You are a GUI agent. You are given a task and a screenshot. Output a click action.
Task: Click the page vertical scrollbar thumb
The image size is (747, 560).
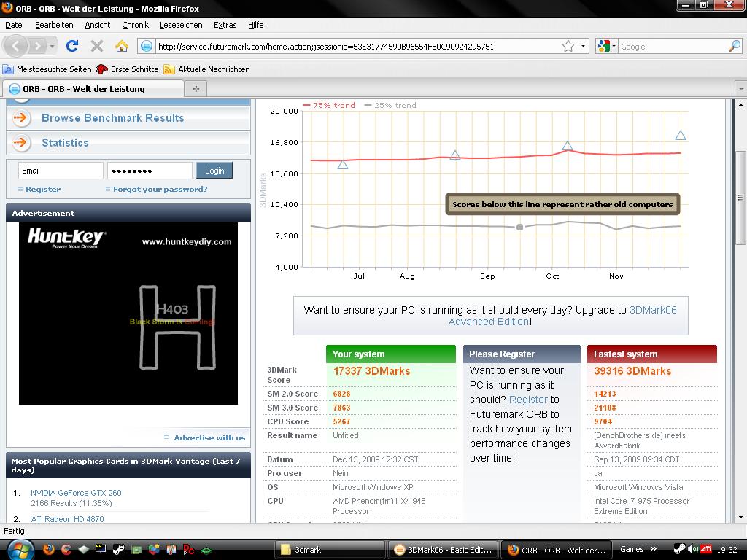tap(740, 197)
